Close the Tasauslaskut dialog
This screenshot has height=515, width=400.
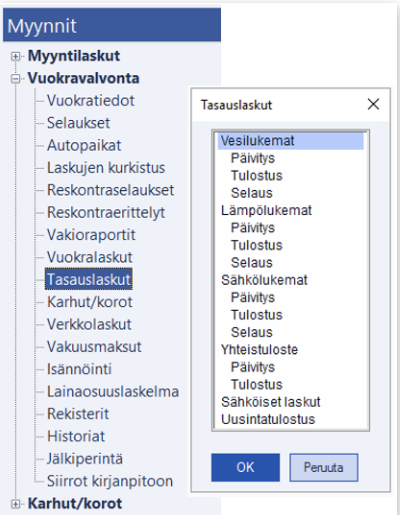click(x=373, y=104)
